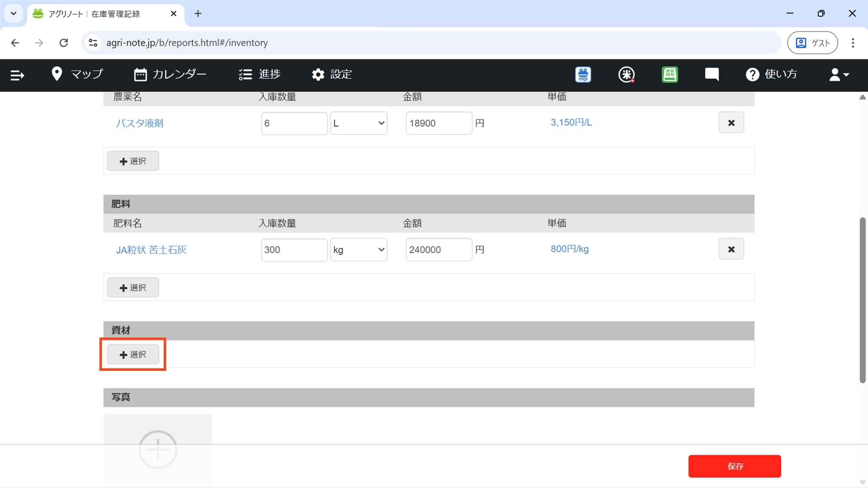This screenshot has width=868, height=488.
Task: Reload the page with refresh icon
Action: [64, 43]
